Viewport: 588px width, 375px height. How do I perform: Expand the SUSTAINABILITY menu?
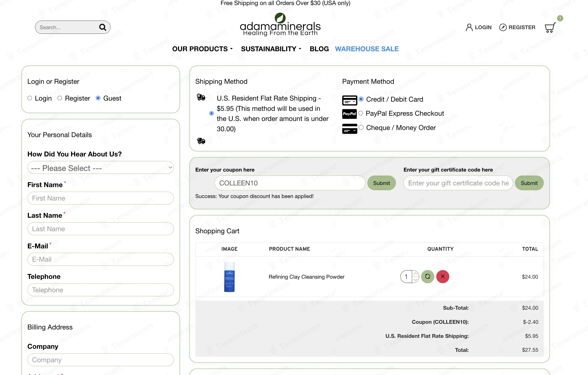pyautogui.click(x=271, y=49)
